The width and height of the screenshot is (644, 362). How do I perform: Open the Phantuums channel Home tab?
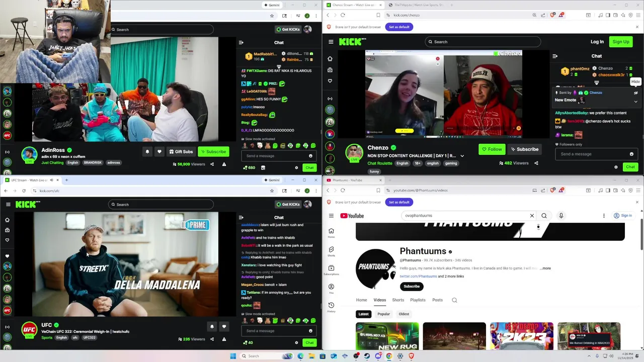pyautogui.click(x=362, y=300)
